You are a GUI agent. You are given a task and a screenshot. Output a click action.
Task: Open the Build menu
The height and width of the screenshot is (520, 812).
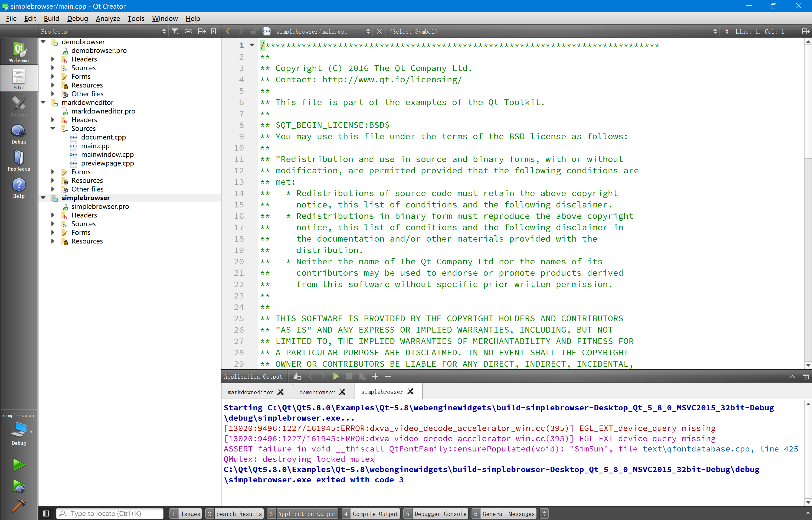click(x=51, y=18)
